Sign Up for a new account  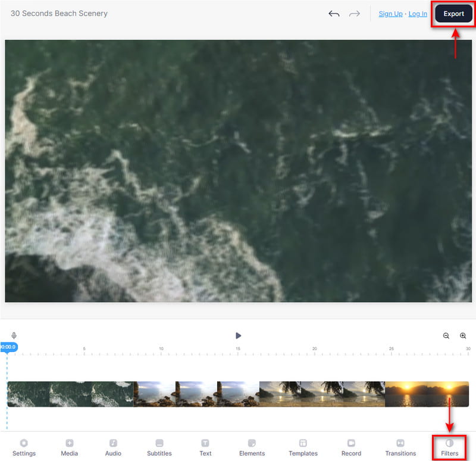click(390, 14)
